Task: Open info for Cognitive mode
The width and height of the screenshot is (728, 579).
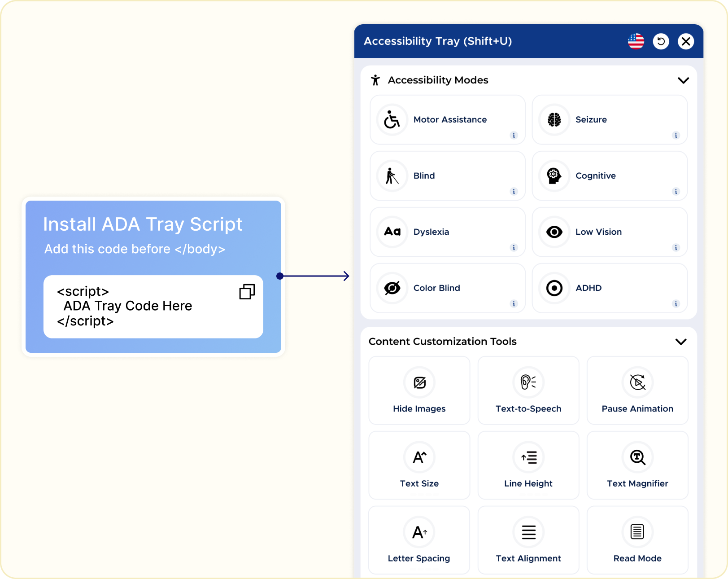Action: 676,192
